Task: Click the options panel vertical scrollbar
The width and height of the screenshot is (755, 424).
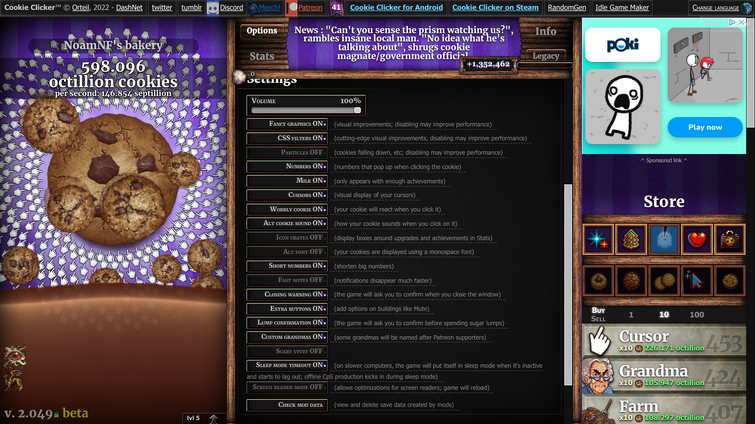Action: click(x=568, y=284)
